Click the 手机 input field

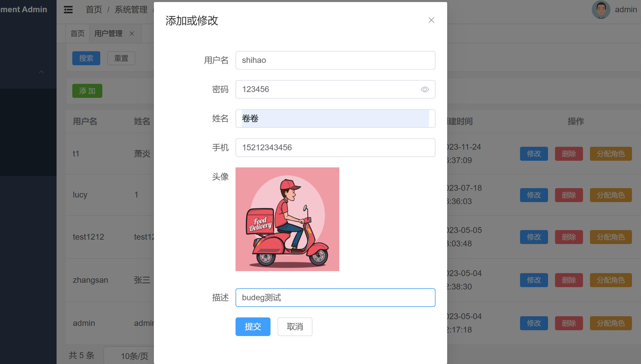[335, 148]
